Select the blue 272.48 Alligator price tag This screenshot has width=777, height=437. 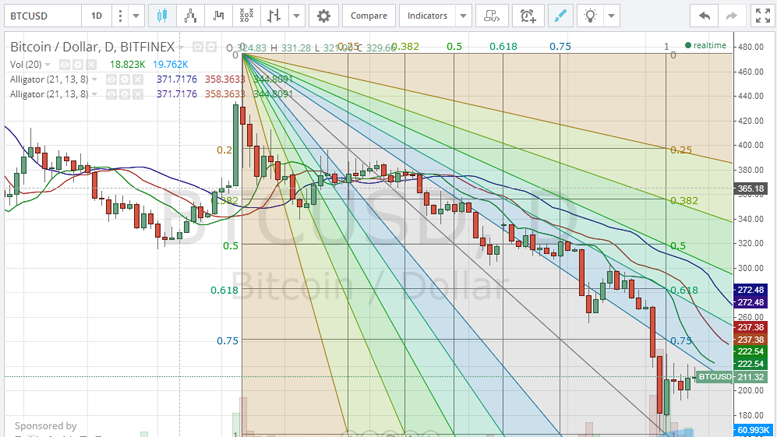750,290
